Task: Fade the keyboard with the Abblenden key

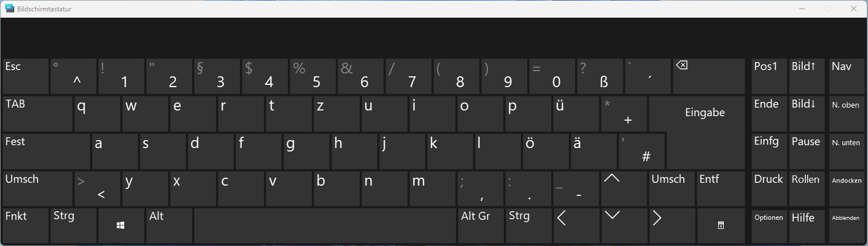Action: point(845,225)
